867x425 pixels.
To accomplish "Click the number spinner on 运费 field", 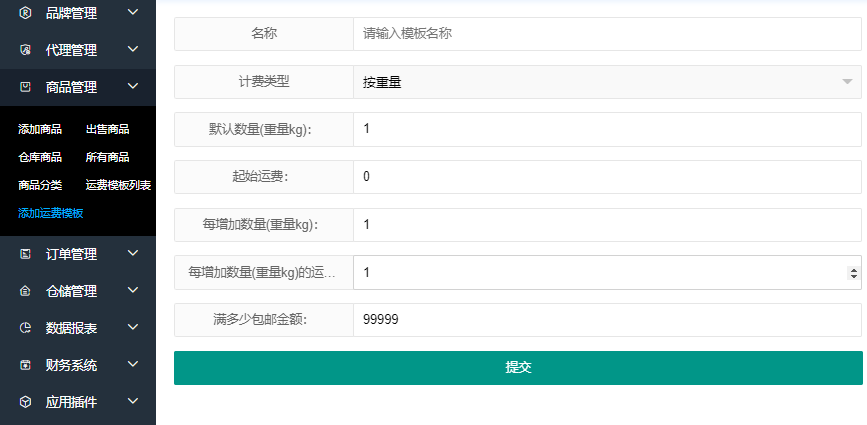I will [852, 272].
